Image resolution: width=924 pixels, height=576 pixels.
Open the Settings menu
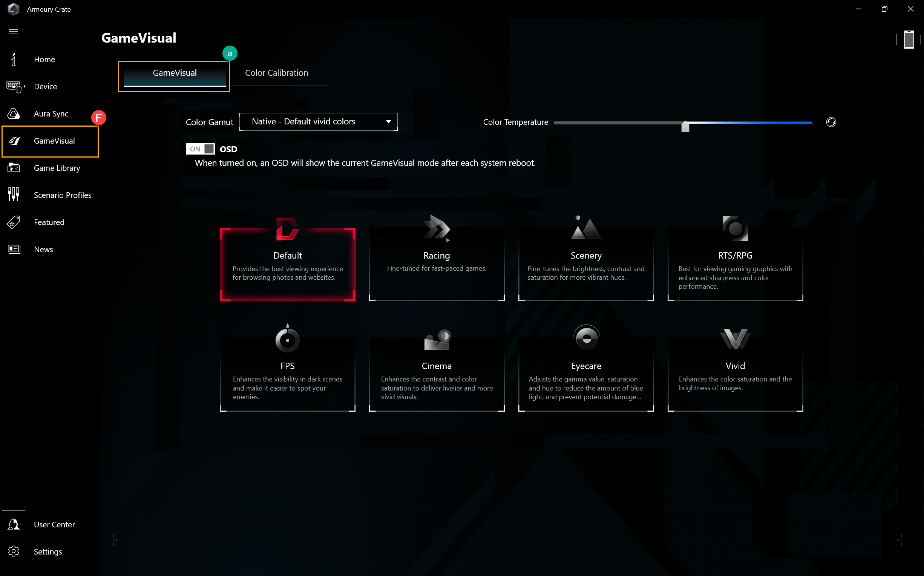pos(48,552)
